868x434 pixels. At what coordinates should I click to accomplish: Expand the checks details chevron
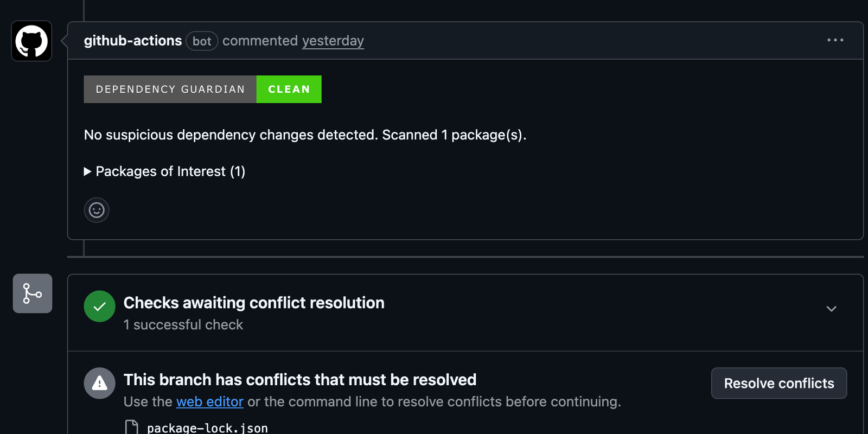coord(831,309)
